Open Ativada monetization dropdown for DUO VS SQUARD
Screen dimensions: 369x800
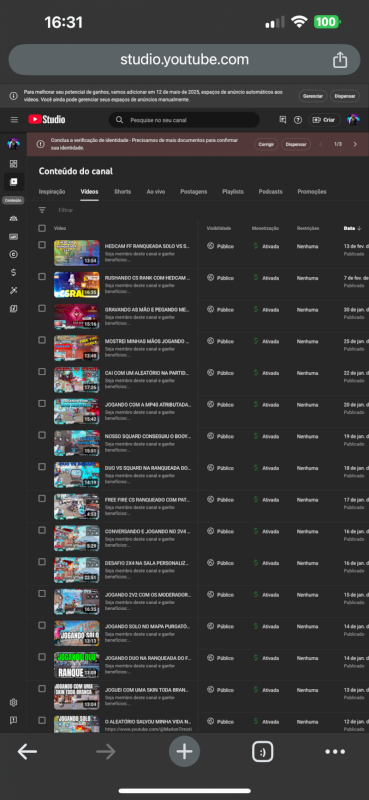[266, 468]
